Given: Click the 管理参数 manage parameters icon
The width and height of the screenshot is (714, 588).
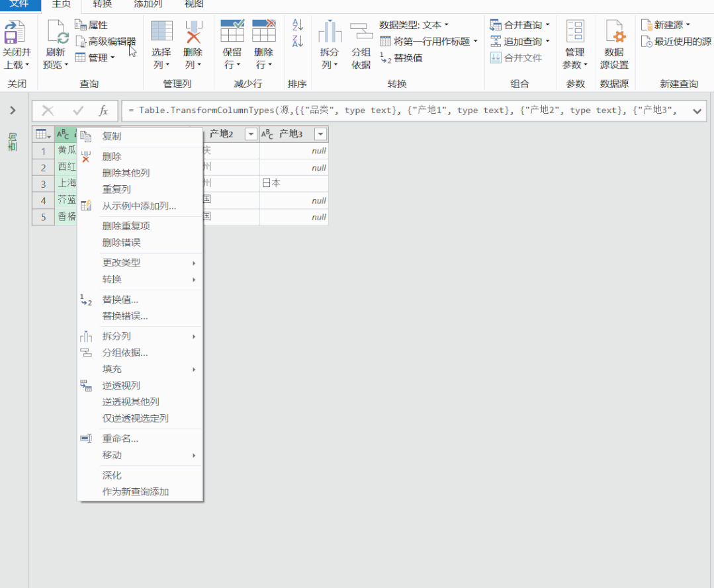Looking at the screenshot, I should click(x=575, y=31).
